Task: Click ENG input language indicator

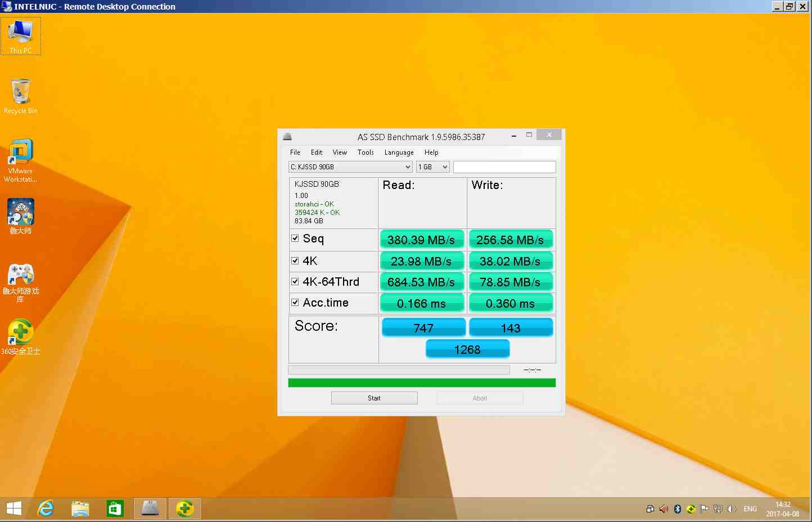Action: [750, 509]
